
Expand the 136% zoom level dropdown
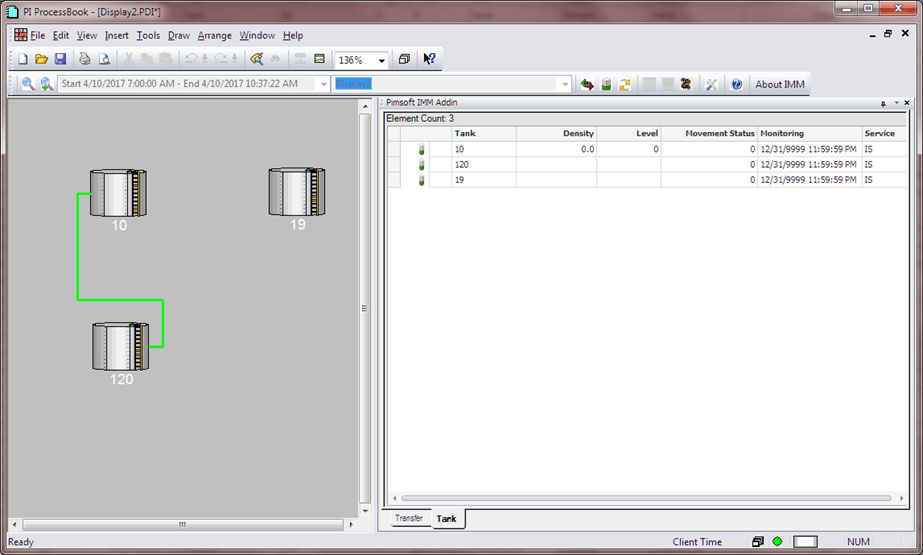(x=381, y=60)
